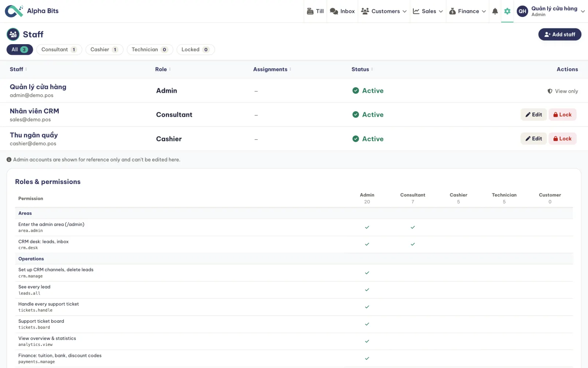The height and width of the screenshot is (368, 588).
Task: Select the Consultant filter tab
Action: point(59,50)
